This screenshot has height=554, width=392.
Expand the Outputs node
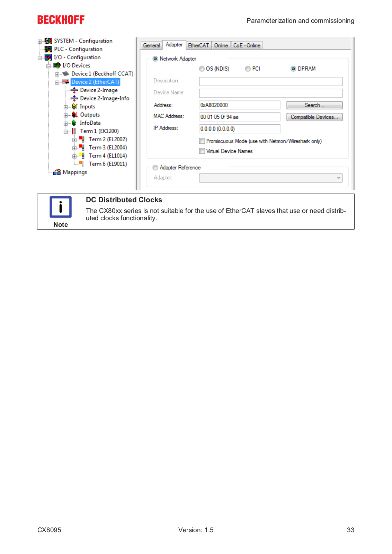(66, 116)
